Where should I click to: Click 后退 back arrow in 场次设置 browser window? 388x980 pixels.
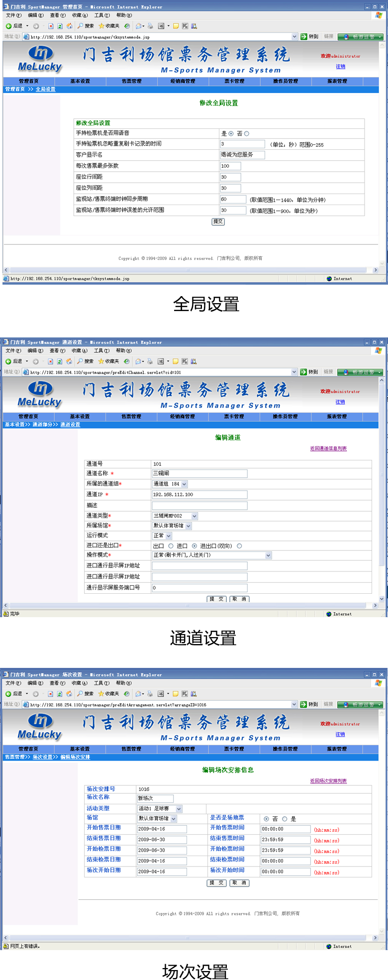pyautogui.click(x=8, y=694)
